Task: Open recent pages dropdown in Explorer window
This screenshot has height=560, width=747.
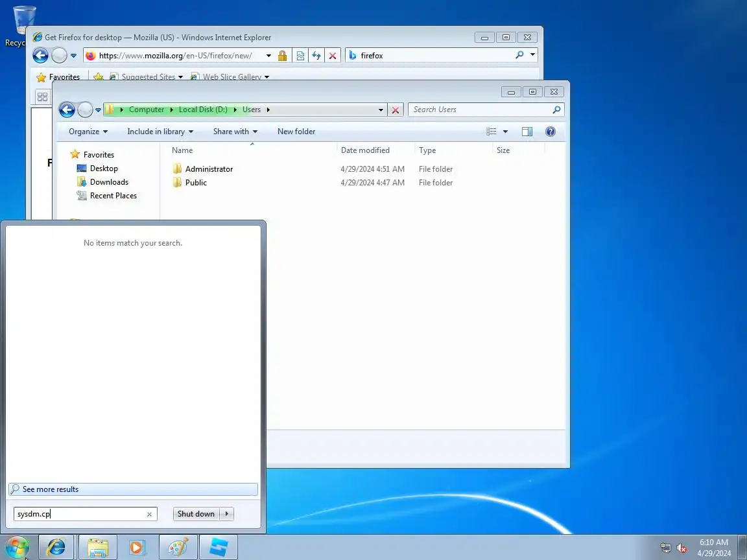Action: tap(98, 110)
